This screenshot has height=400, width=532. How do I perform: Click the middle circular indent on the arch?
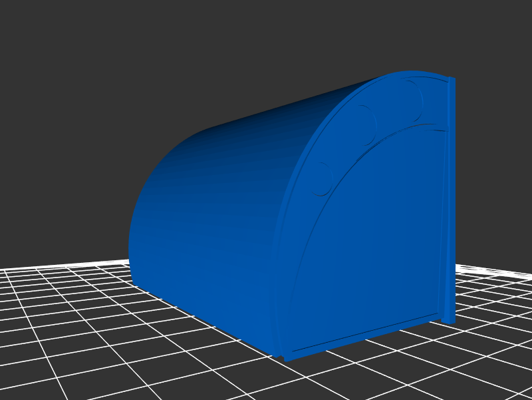click(365, 125)
